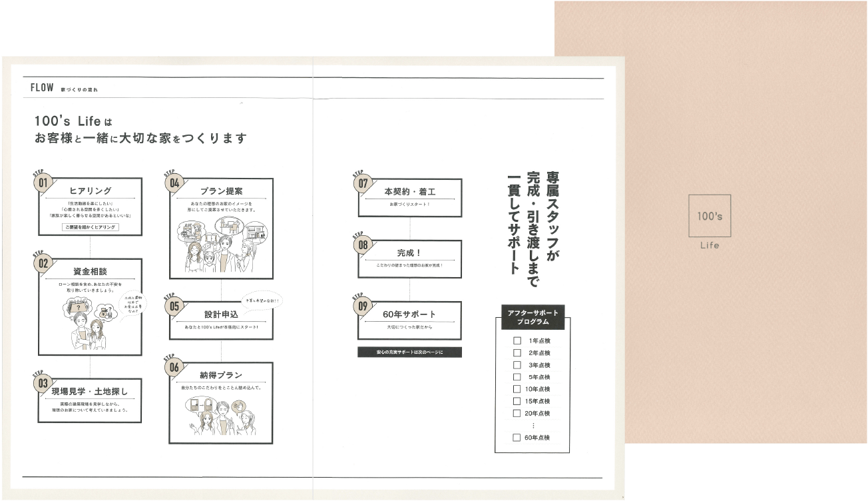Click the 安心の充実サポートは次のページに banner
This screenshot has height=501, width=868.
click(x=409, y=352)
